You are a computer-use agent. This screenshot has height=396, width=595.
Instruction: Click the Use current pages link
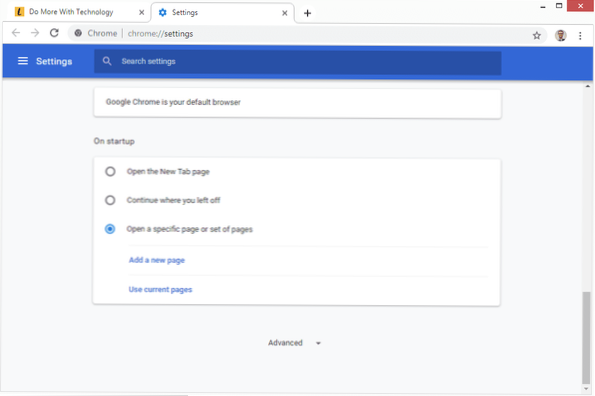click(x=160, y=289)
